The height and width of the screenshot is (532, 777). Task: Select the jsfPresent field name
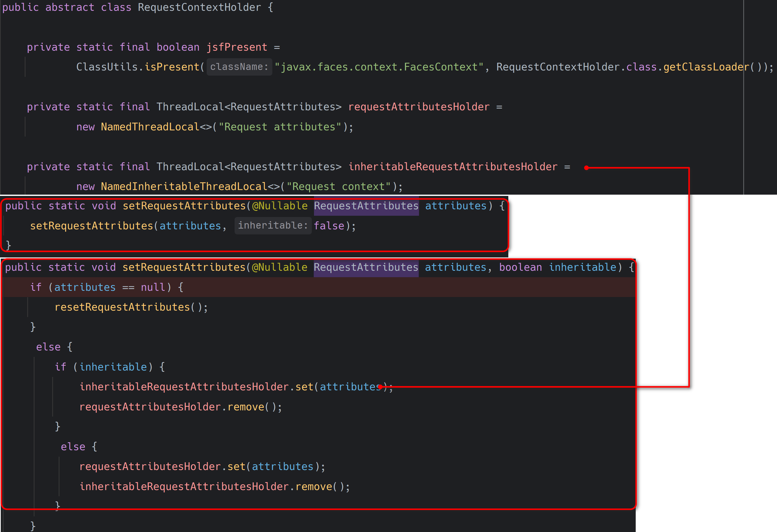tap(237, 47)
